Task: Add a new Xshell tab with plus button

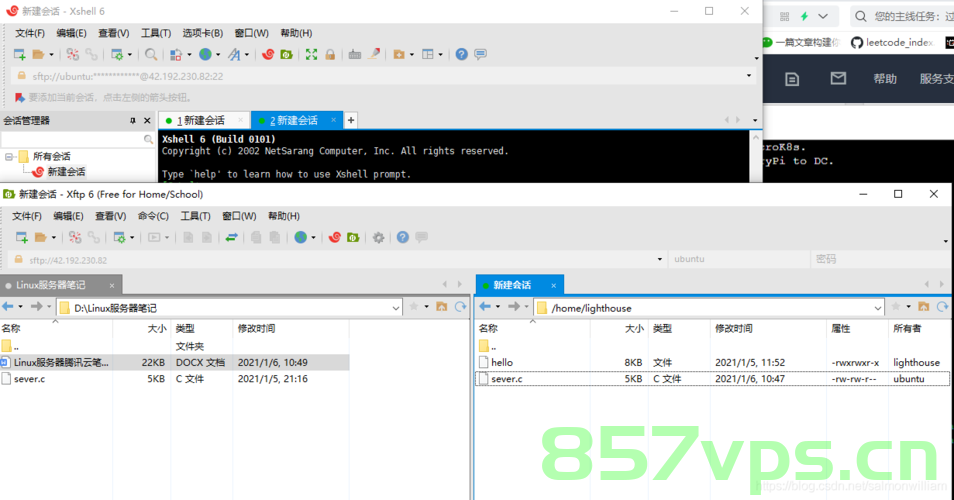Action: [350, 120]
